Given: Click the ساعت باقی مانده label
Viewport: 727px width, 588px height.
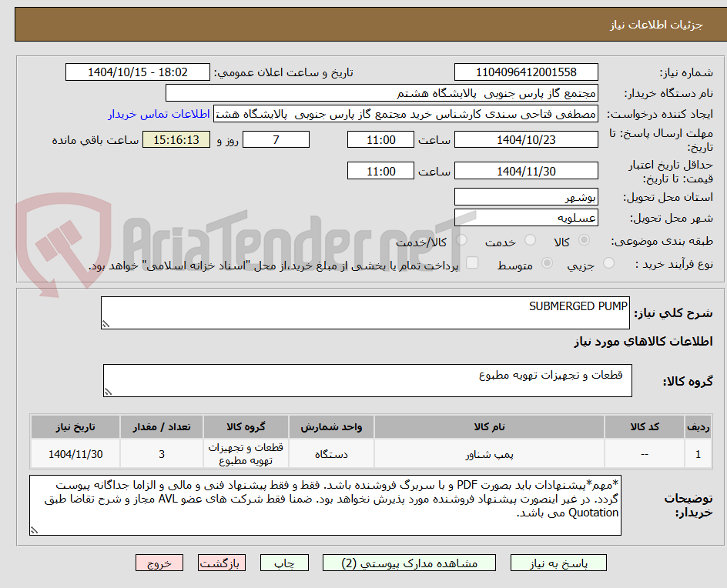Looking at the screenshot, I should point(95,140).
